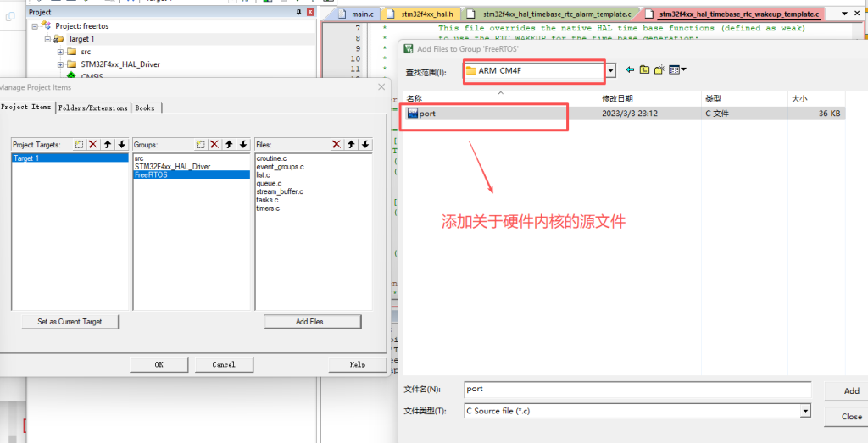Go back to last visited folder
This screenshot has width=868, height=443.
630,70
